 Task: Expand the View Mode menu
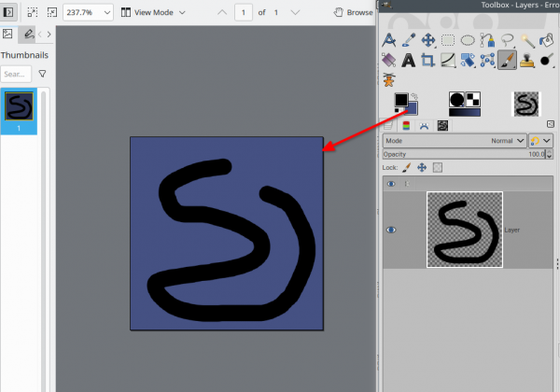[x=153, y=12]
